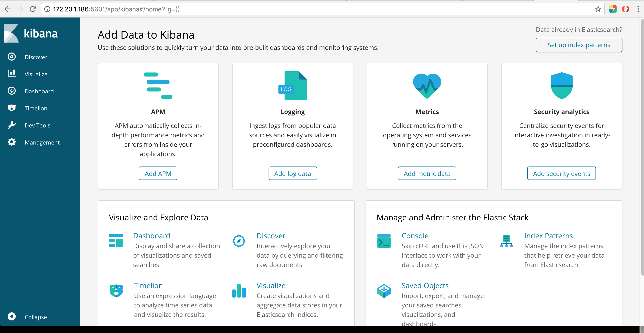
Task: Click Data already in Elasticsearch text
Action: 579,30
